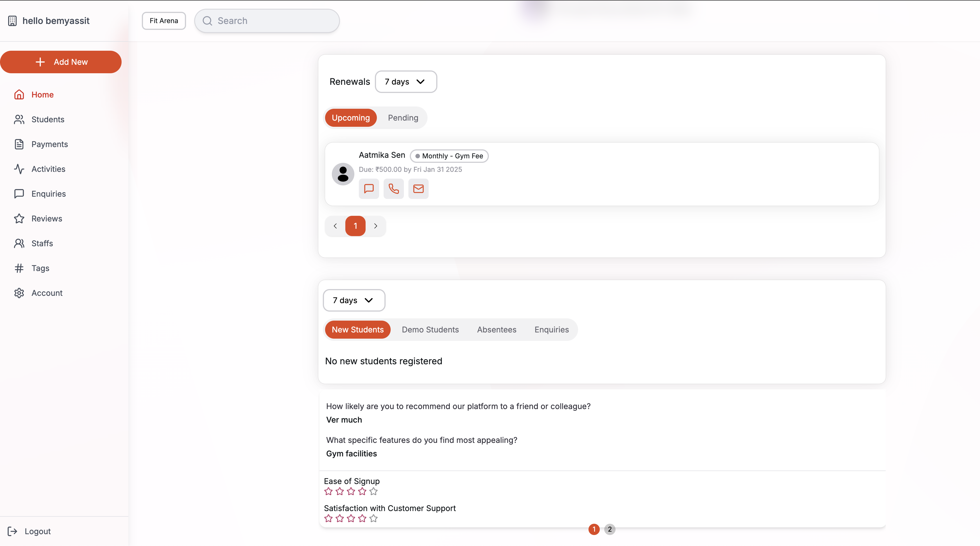Open the Demo Students tab
Screen dimensions: 980x546
pos(430,329)
